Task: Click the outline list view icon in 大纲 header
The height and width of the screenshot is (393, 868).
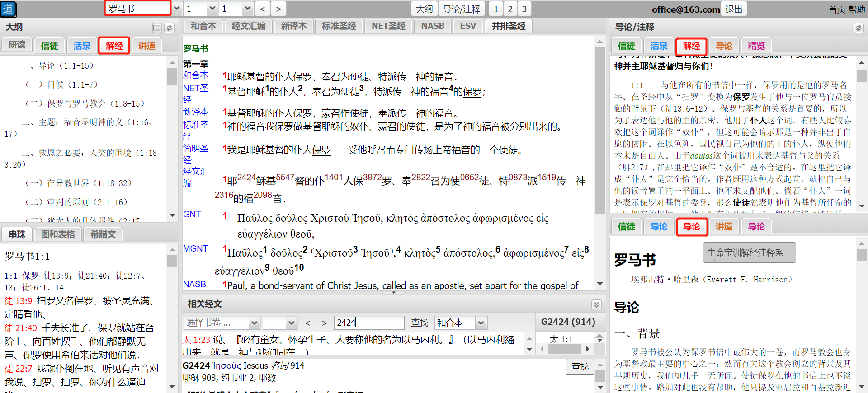Action: click(156, 28)
